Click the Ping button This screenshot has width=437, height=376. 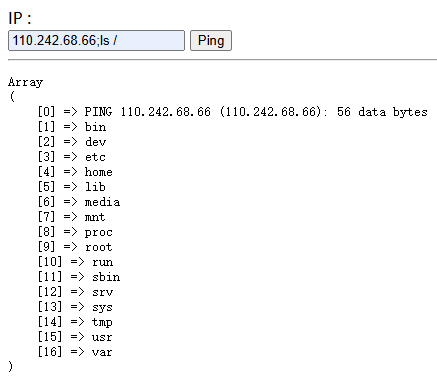211,41
